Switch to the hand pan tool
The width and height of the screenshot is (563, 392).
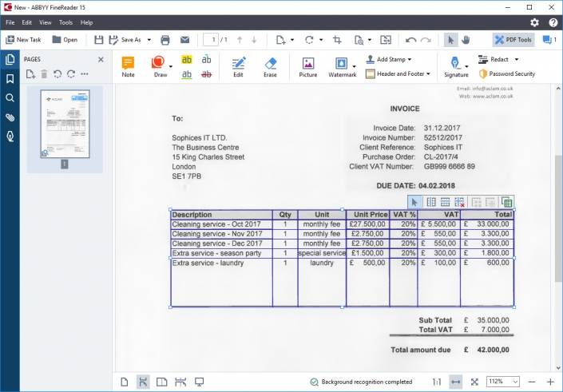coord(466,40)
